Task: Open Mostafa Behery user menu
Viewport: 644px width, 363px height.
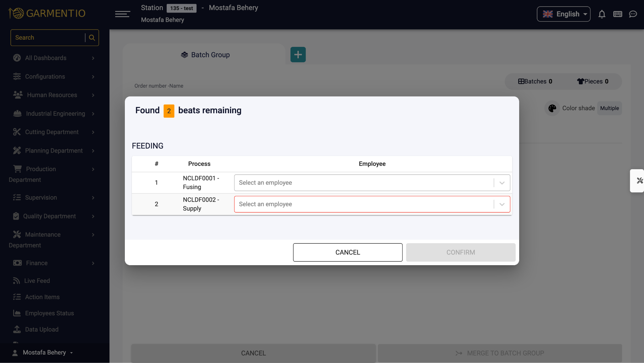Action: coord(44,353)
